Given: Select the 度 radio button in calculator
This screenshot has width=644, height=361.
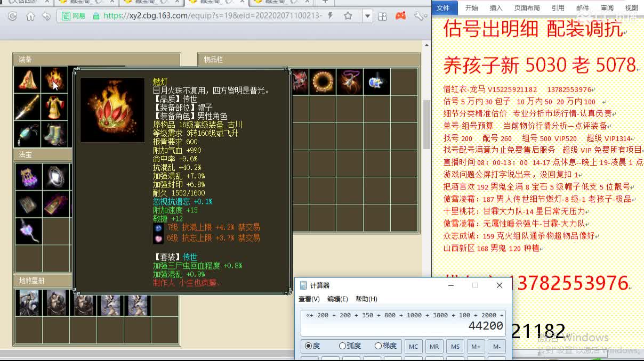Looking at the screenshot, I should [x=313, y=346].
